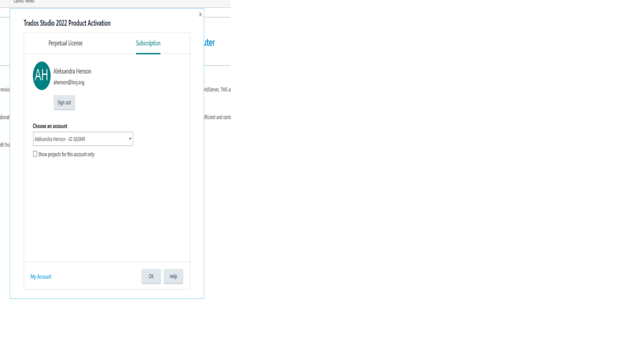
Task: Click the account dropdown arrow
Action: (x=130, y=138)
